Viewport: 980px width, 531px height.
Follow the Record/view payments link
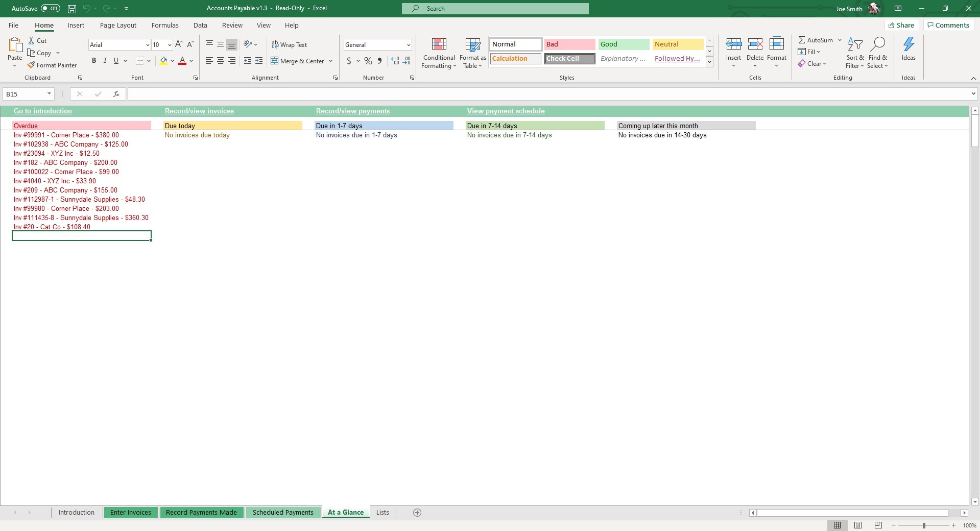(353, 111)
